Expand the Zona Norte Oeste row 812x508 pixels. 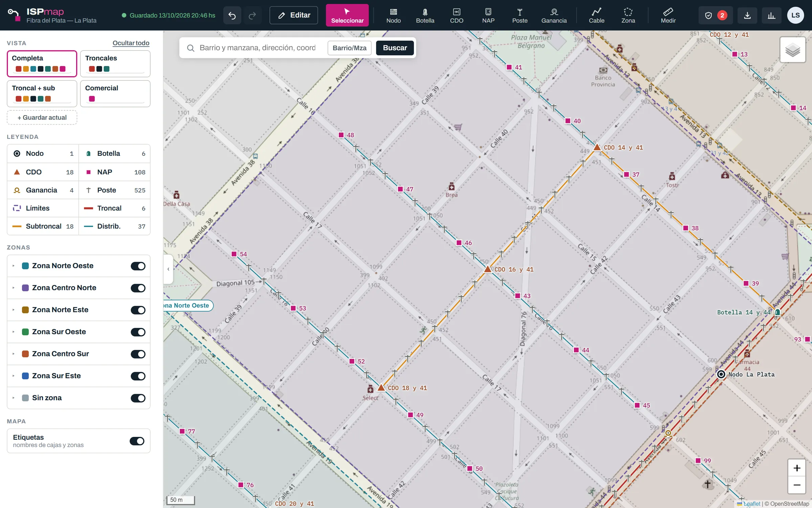(14, 266)
